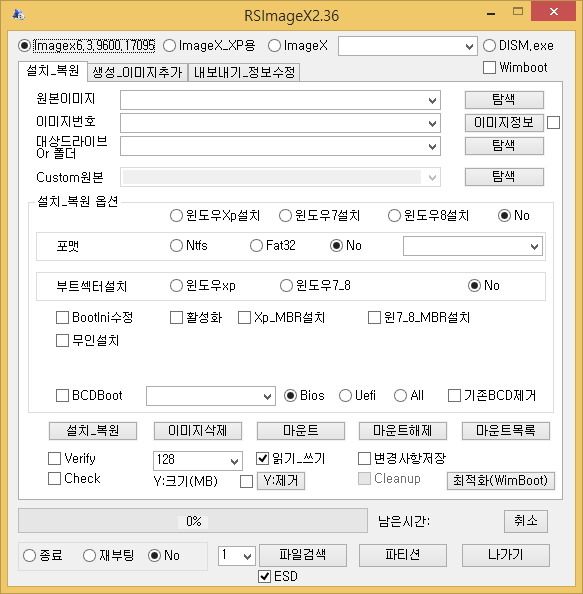This screenshot has height=594, width=583.
Task: Enable the BootIni수정 checkbox
Action: (x=94, y=317)
